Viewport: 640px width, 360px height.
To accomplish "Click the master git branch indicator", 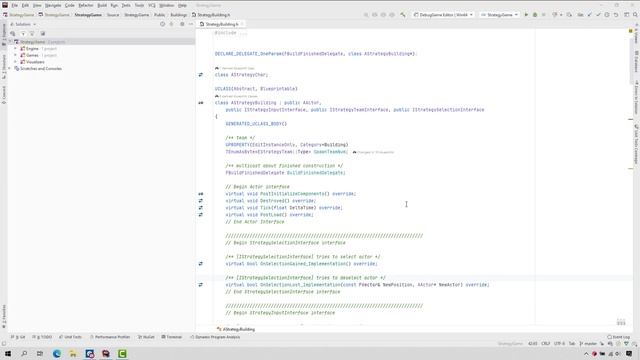I will pyautogui.click(x=588, y=344).
